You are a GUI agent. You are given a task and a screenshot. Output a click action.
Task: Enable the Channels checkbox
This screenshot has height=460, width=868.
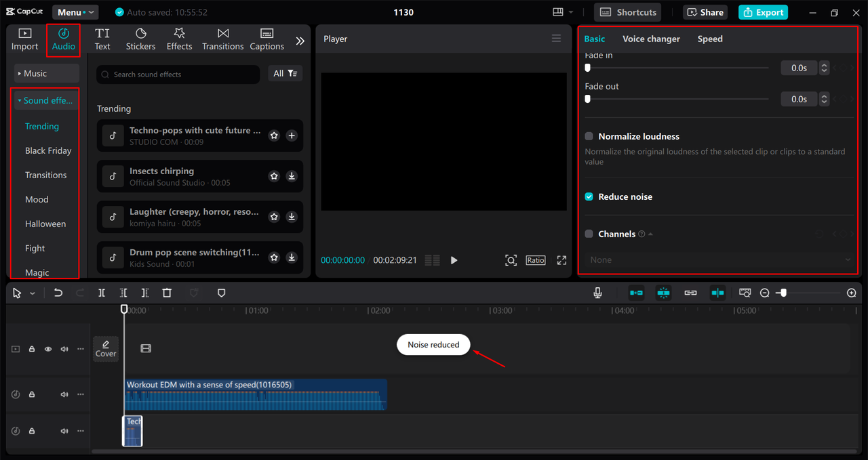[589, 234]
